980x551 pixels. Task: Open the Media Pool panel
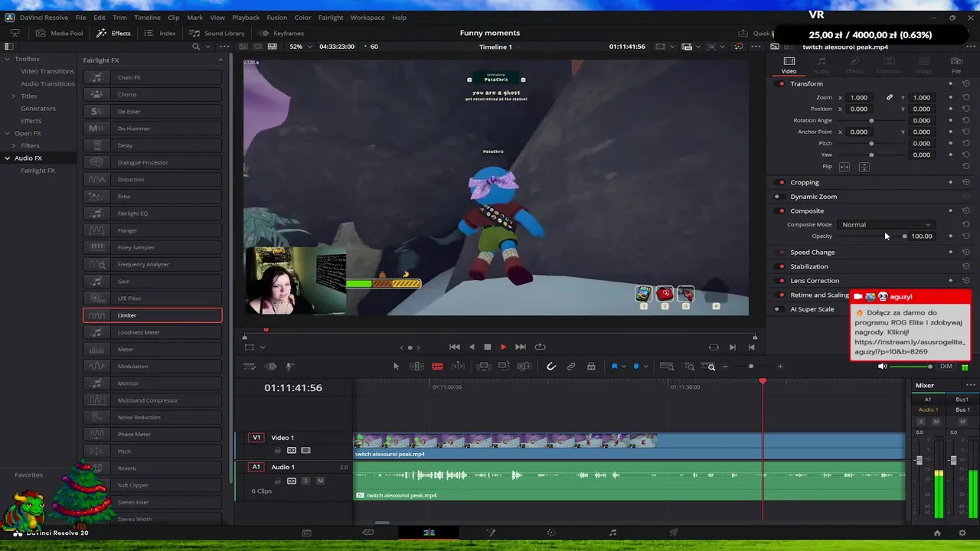click(60, 34)
